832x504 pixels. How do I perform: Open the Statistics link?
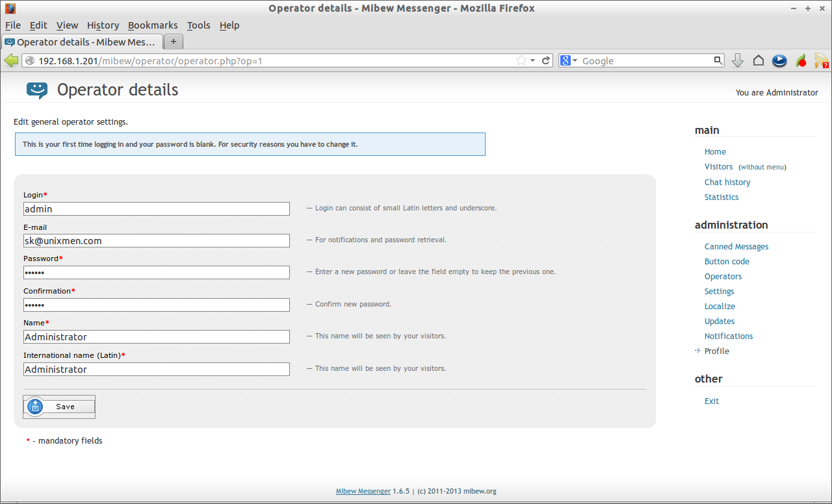(x=721, y=197)
